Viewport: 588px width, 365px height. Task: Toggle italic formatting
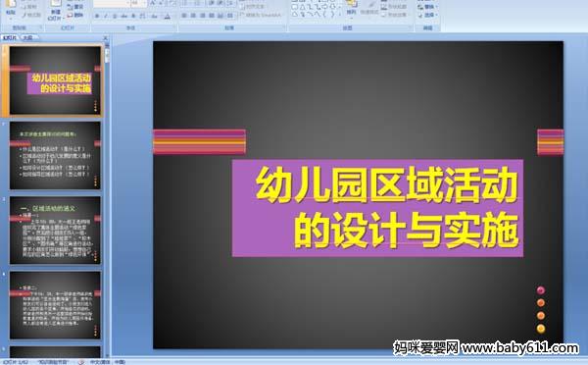point(106,16)
